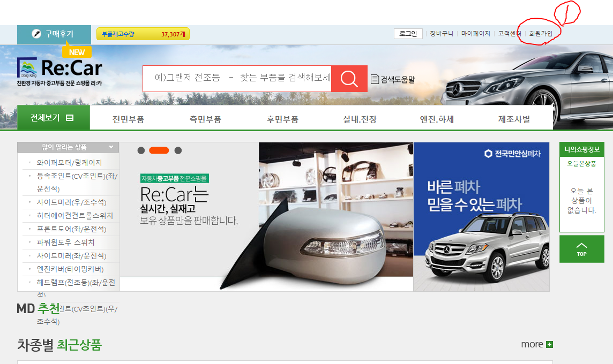
Task: Click the NEW badge under 구매후기
Action: 77,52
